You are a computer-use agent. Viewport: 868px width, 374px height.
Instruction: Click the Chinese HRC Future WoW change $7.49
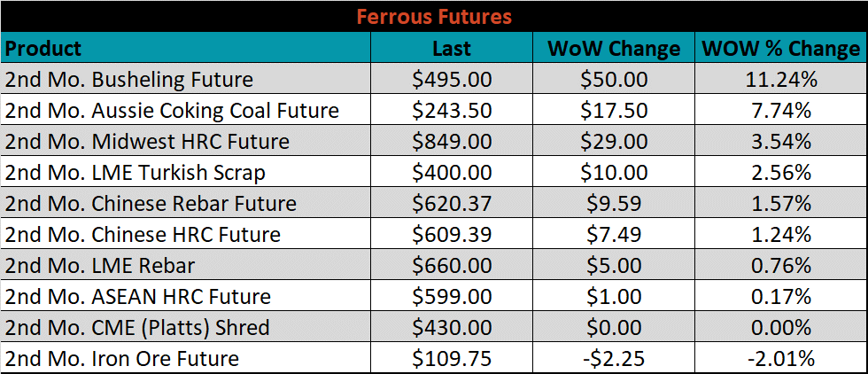click(614, 234)
